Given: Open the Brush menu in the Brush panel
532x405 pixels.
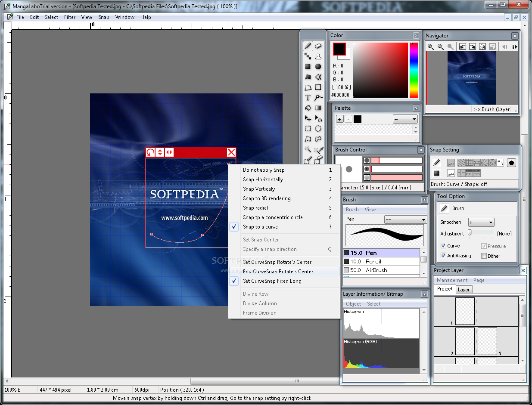Looking at the screenshot, I should tap(352, 210).
